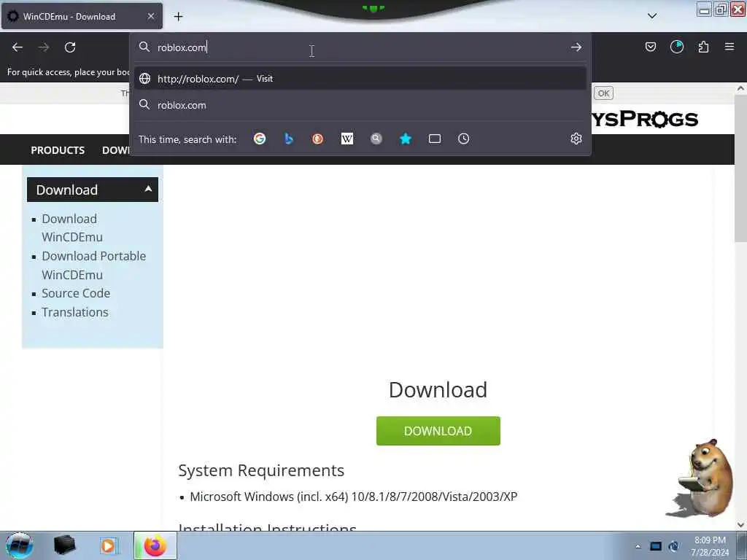Search this time with Wikipedia

click(x=347, y=139)
